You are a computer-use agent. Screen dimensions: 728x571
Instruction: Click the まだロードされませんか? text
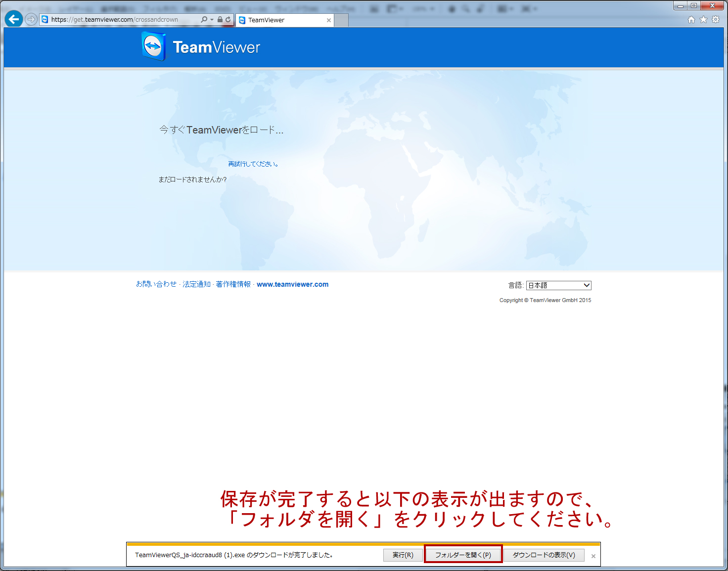(192, 179)
